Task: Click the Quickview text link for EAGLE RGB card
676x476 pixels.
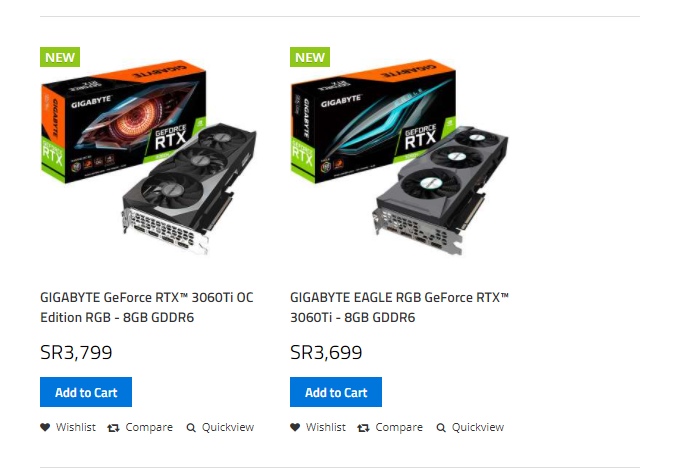Action: (478, 427)
